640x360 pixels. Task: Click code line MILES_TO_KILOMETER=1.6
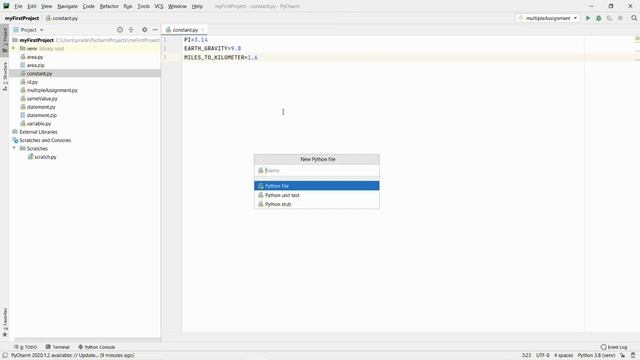pyautogui.click(x=221, y=58)
